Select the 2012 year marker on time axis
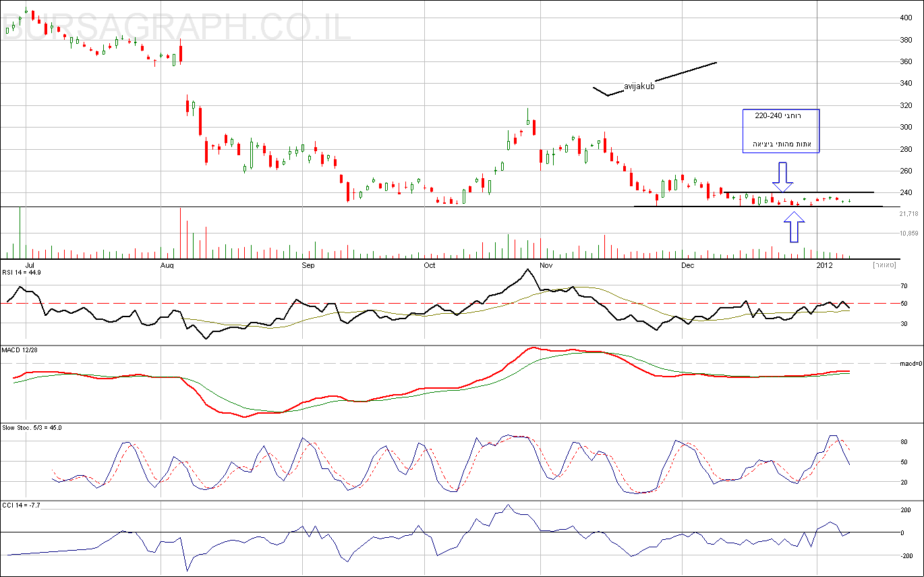This screenshot has height=577, width=924. 826,265
